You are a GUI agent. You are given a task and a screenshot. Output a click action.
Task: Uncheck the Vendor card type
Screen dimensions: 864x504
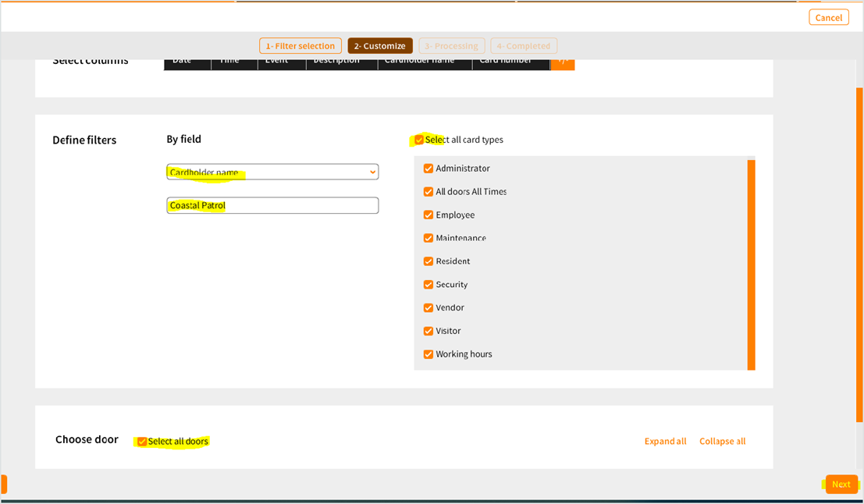pos(428,308)
